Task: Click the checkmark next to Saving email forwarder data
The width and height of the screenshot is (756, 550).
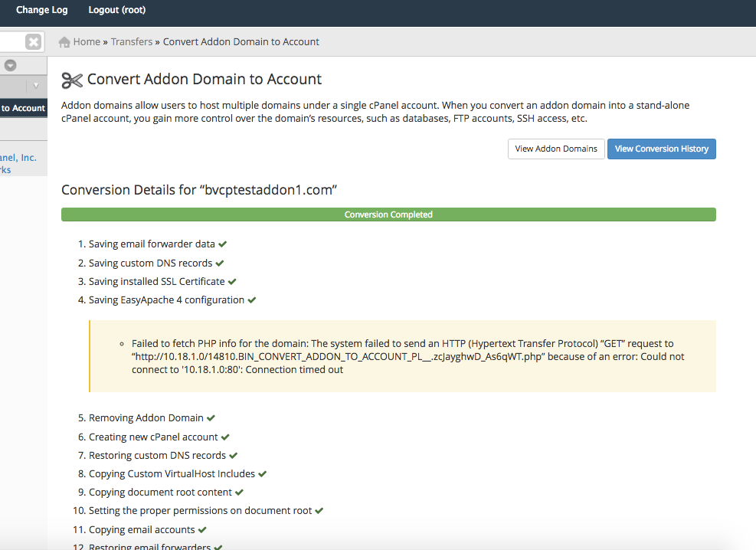Action: point(223,244)
